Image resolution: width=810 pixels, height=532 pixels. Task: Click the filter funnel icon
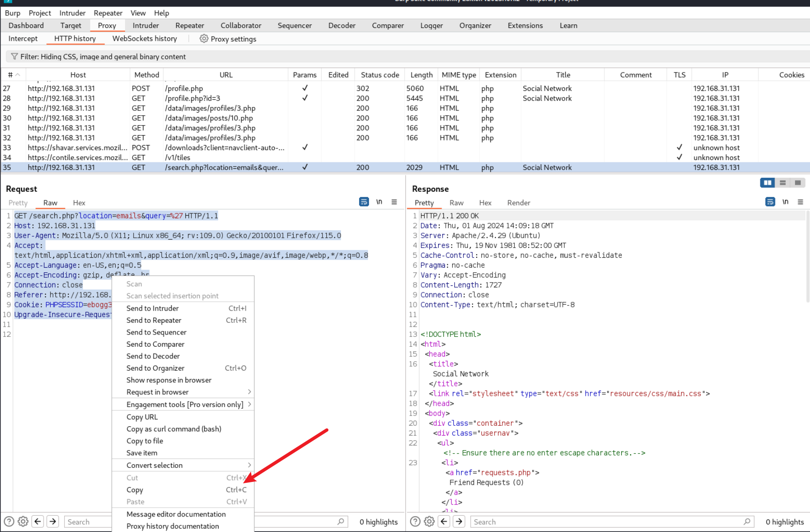pos(15,56)
